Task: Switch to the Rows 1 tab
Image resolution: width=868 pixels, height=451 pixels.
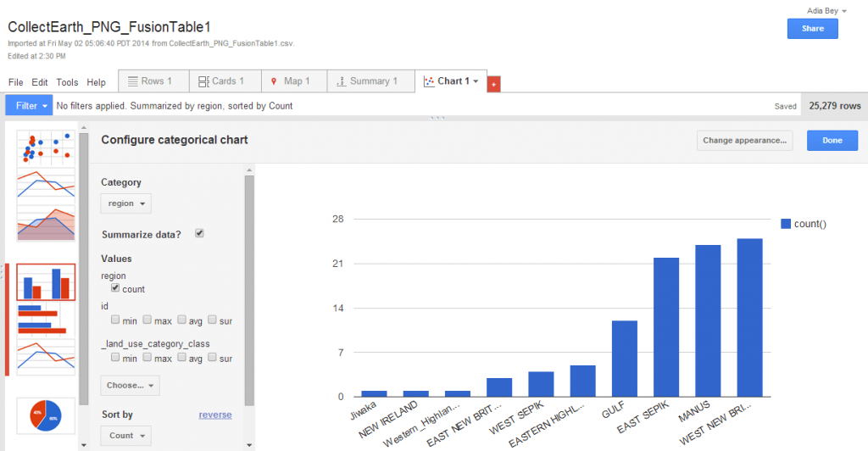Action: pyautogui.click(x=154, y=81)
